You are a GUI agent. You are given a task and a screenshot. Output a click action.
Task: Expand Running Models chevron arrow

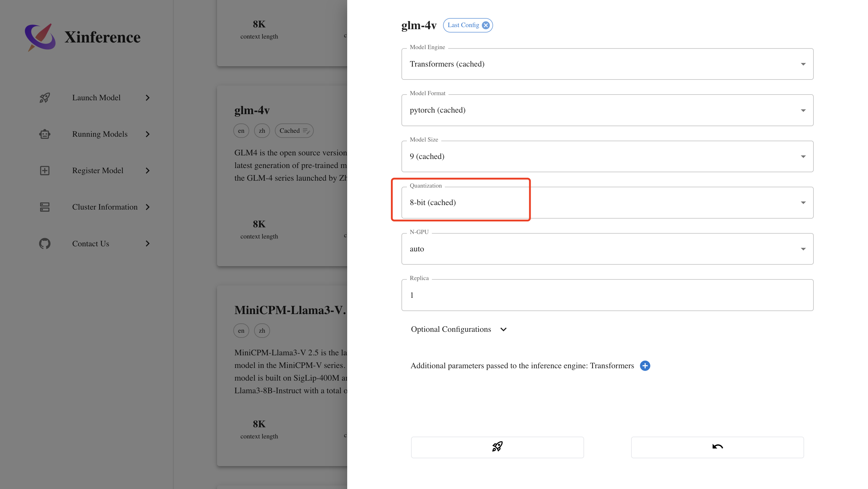148,134
